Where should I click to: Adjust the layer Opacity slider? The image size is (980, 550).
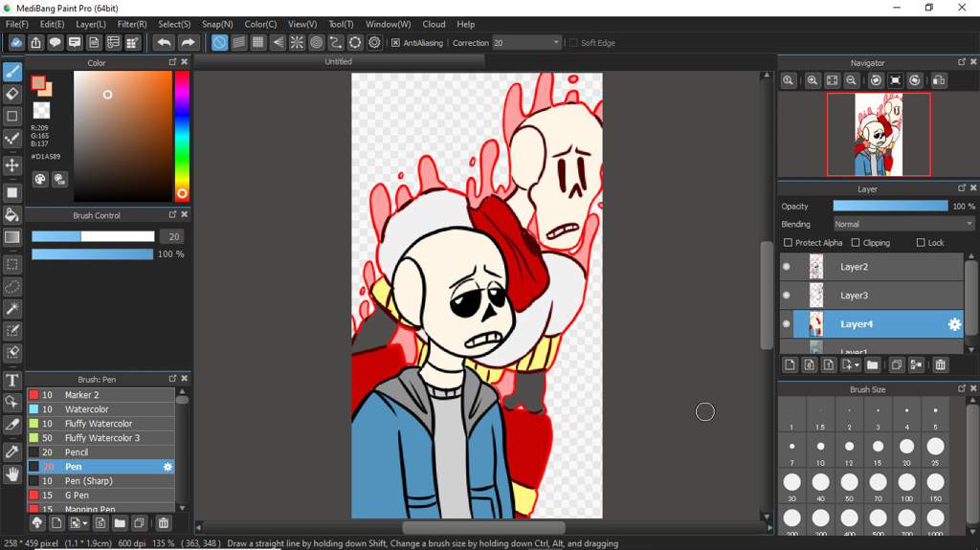click(x=890, y=207)
